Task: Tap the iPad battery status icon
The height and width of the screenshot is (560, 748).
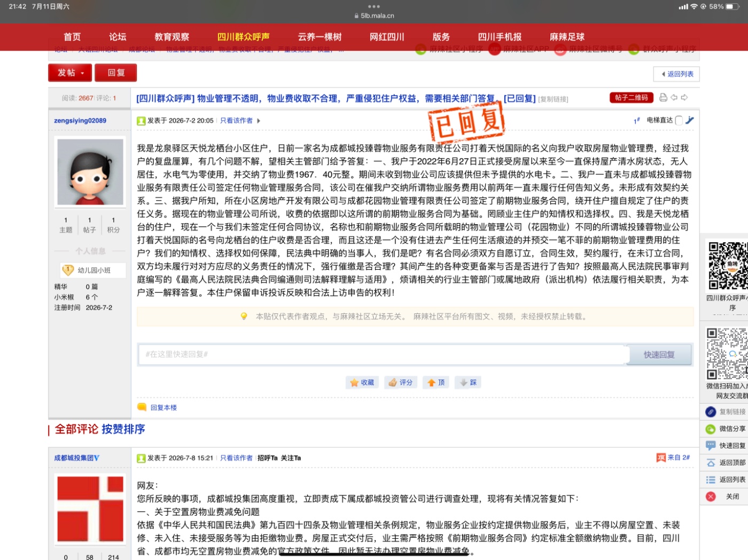Action: point(733,6)
